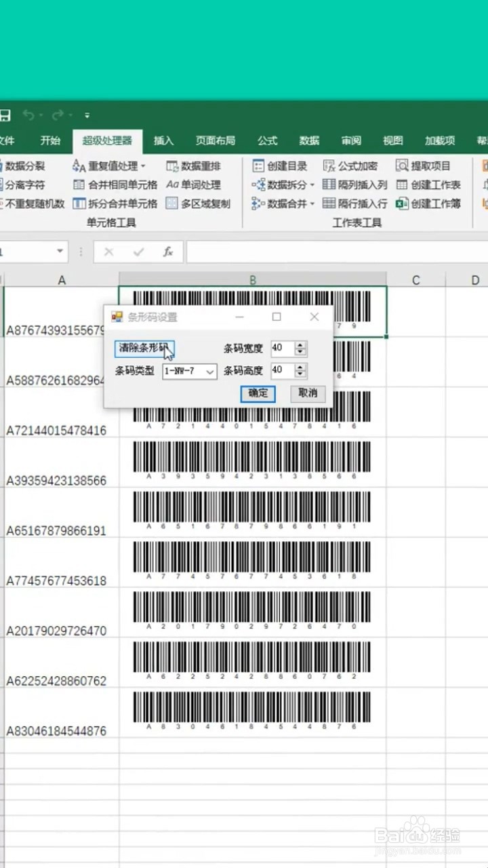The width and height of the screenshot is (488, 868).
Task: Click the 条码高度 value field
Action: 282,371
